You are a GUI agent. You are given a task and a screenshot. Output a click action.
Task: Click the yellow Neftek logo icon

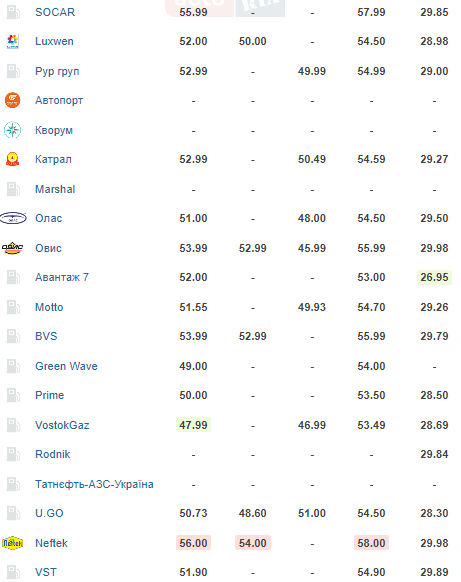point(13,543)
